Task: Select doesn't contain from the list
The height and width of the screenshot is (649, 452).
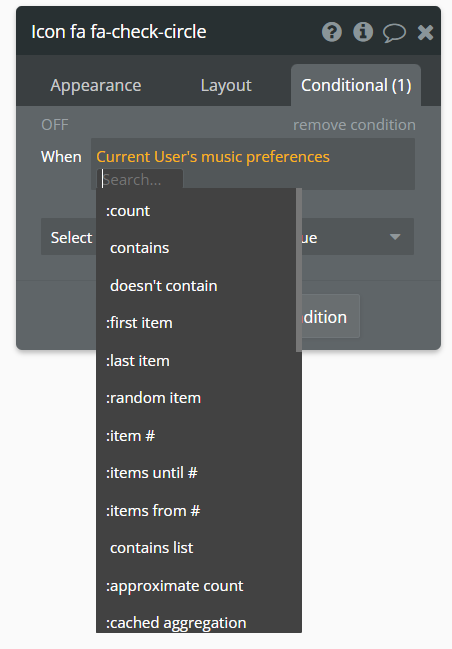Action: click(x=163, y=286)
